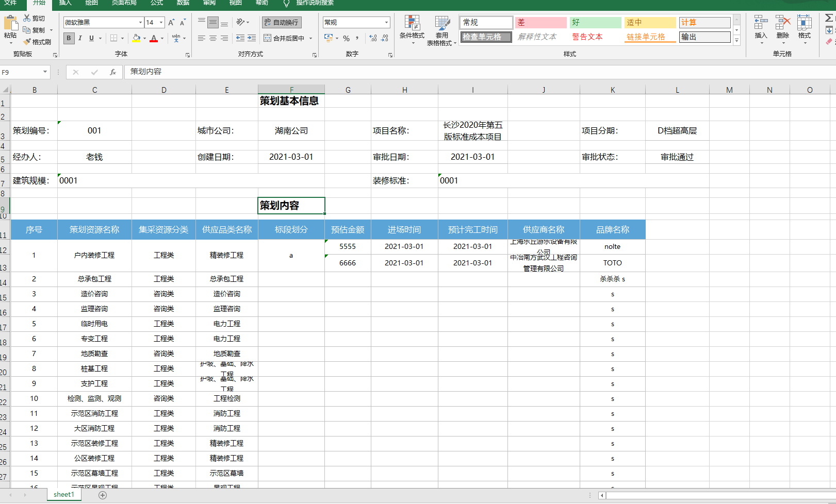Image resolution: width=836 pixels, height=504 pixels.
Task: Align cell text left
Action: coord(201,38)
